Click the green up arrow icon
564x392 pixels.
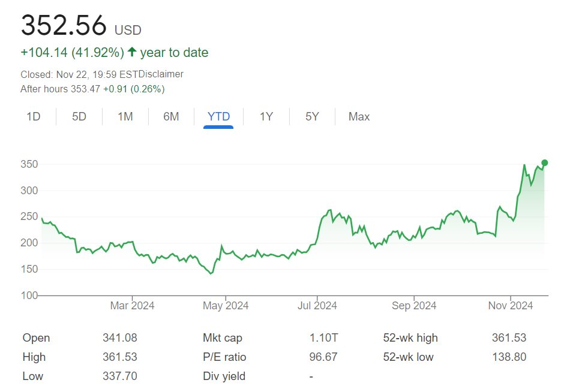pos(131,53)
